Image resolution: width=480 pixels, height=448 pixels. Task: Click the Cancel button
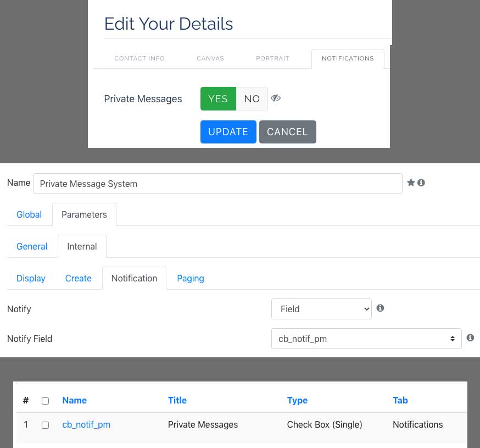point(287,132)
